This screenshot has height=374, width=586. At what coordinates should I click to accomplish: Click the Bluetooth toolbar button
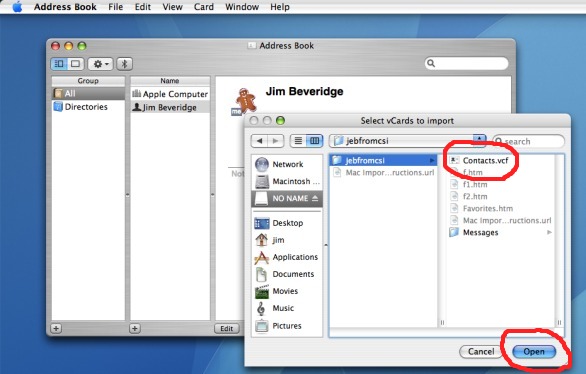coord(124,64)
